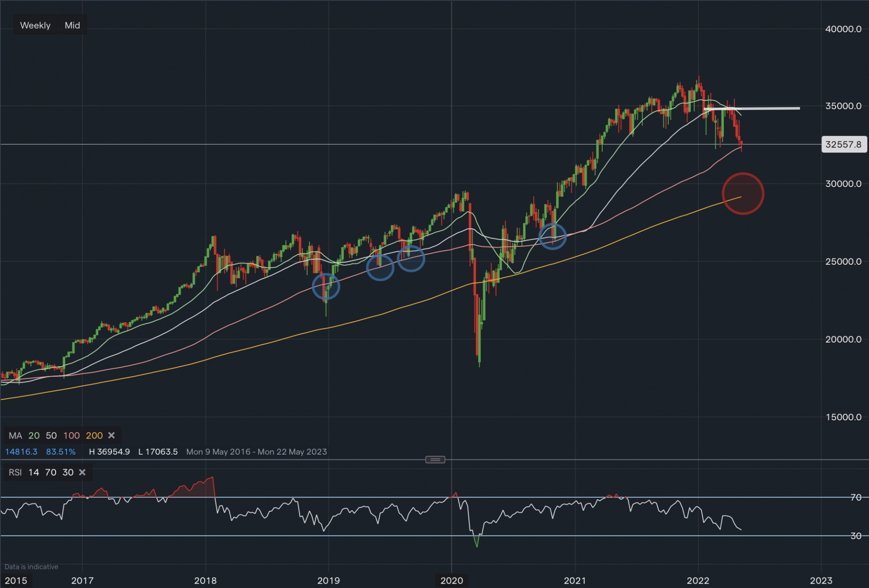
Task: Open the MA indicator settings
Action: tap(15, 435)
